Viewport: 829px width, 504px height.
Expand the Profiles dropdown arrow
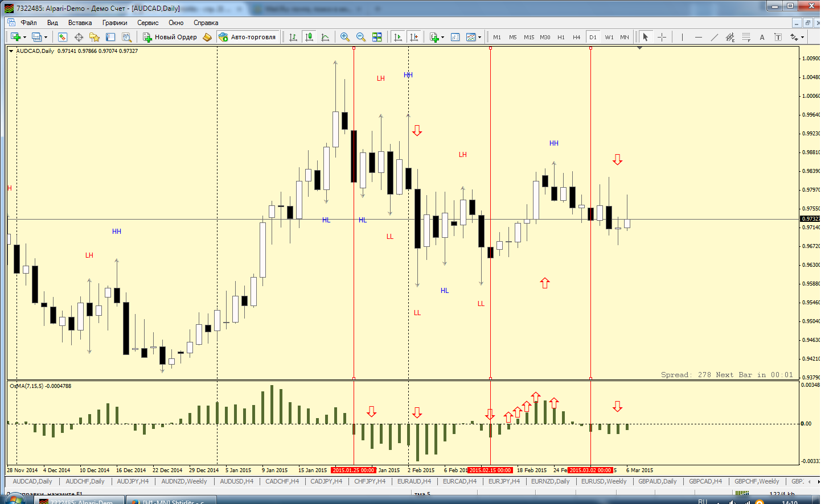(46, 38)
